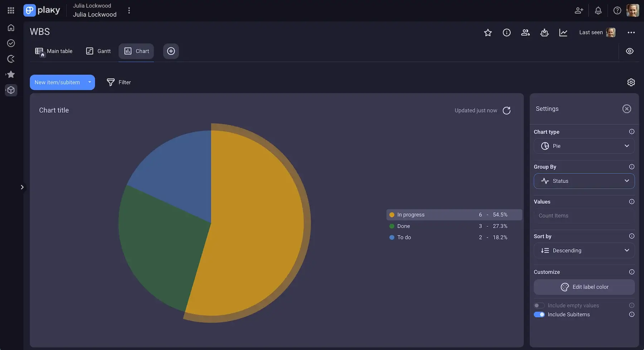Enable the Include empty values toggle

pos(539,305)
